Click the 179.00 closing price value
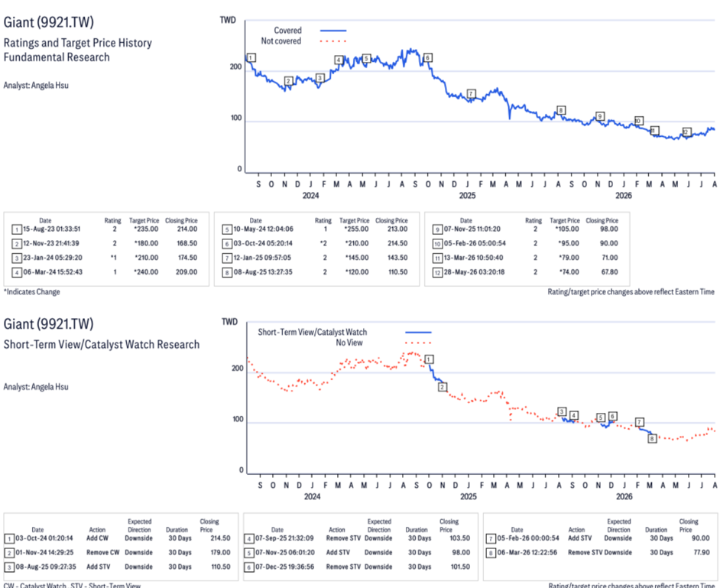The width and height of the screenshot is (720, 588). pos(220,552)
